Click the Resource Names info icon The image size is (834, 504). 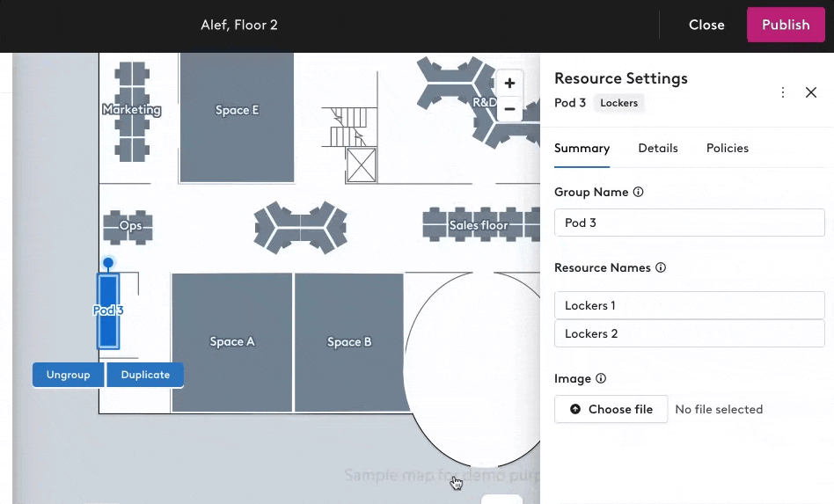(661, 267)
